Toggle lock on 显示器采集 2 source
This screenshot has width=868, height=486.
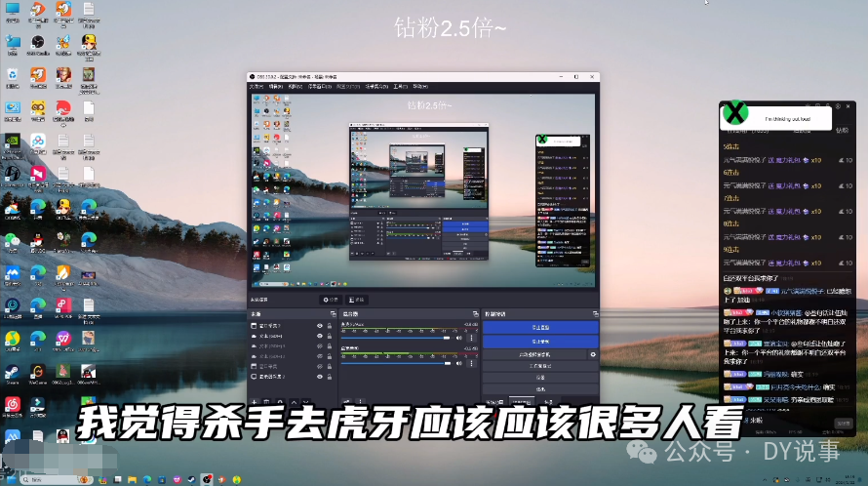click(330, 377)
